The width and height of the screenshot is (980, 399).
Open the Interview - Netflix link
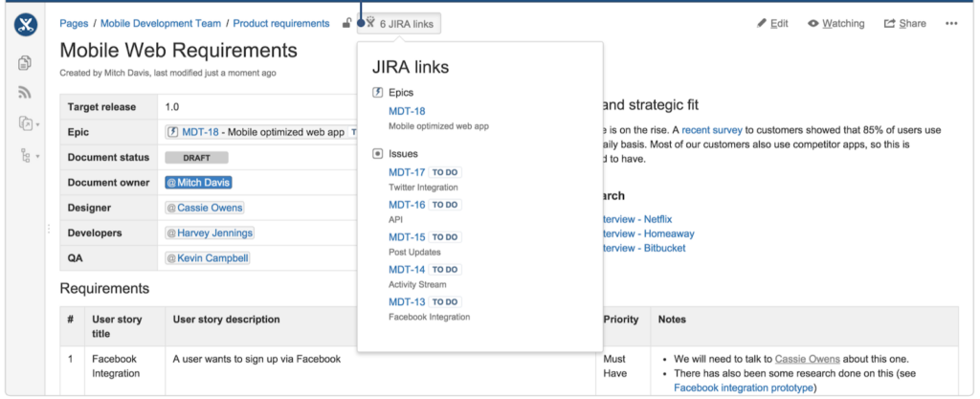coord(635,219)
